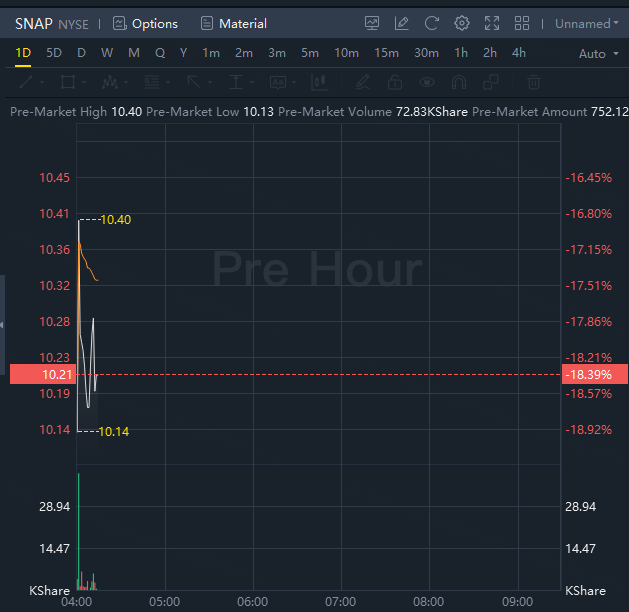Open the Options button
The image size is (629, 612).
pos(146,23)
